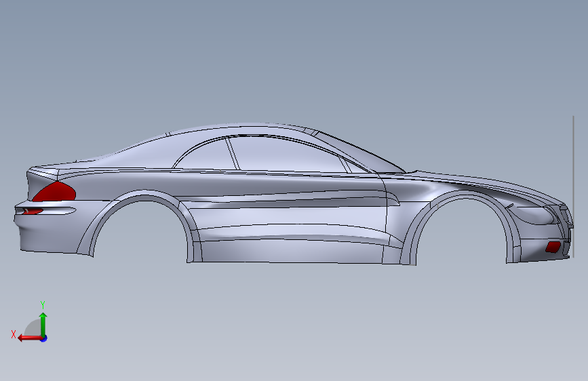Select the narrow red rear bumper reflector
Viewport: 588px width, 381px height.
(33, 212)
